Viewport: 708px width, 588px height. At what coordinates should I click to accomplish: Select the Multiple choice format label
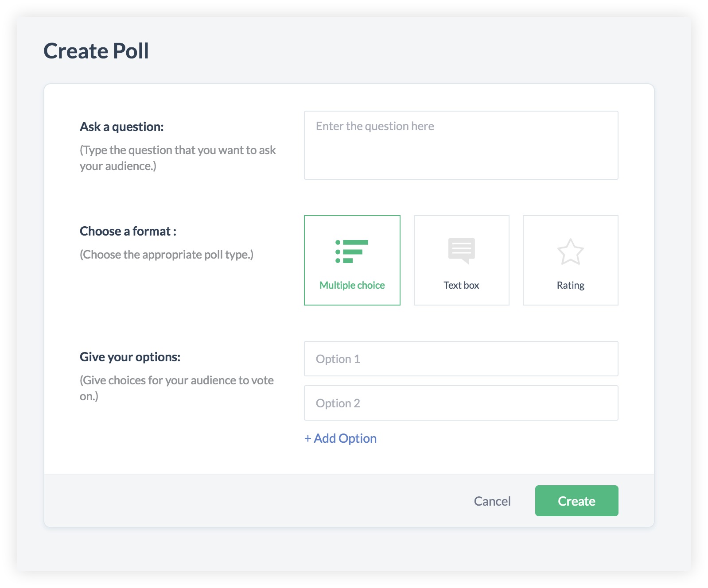(x=352, y=285)
